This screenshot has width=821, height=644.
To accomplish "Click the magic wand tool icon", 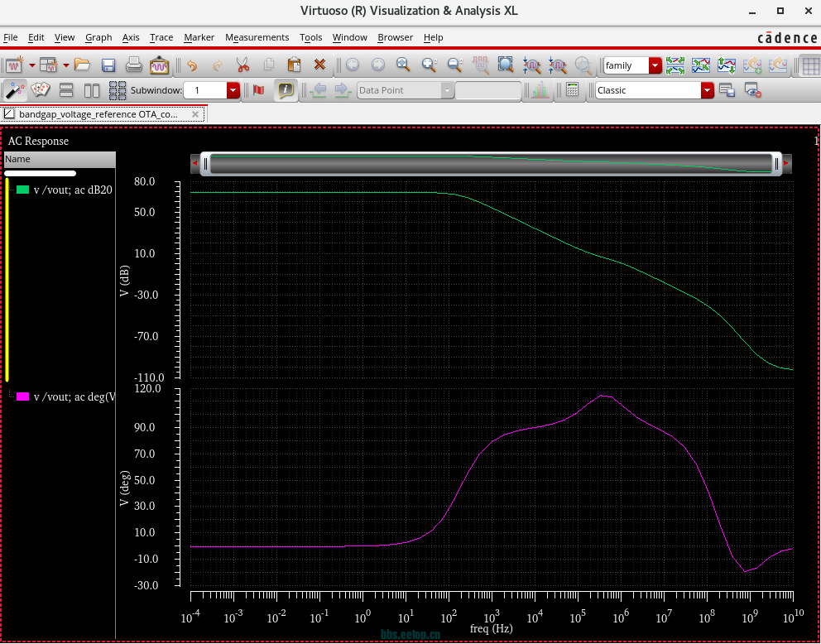I will click(x=15, y=90).
